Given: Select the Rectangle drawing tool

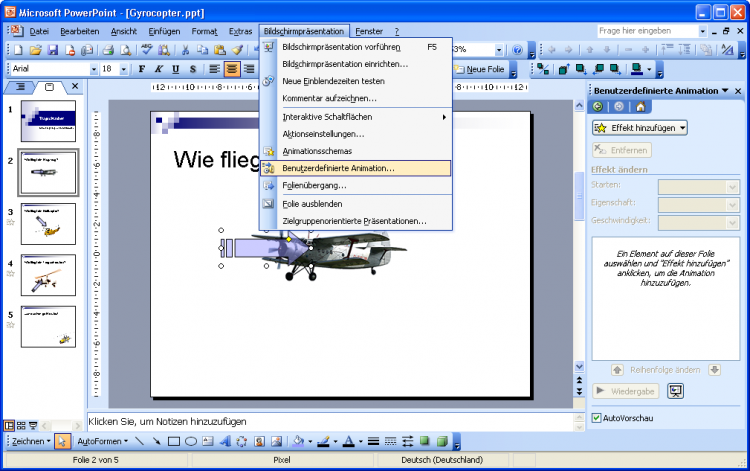Looking at the screenshot, I should (x=173, y=441).
